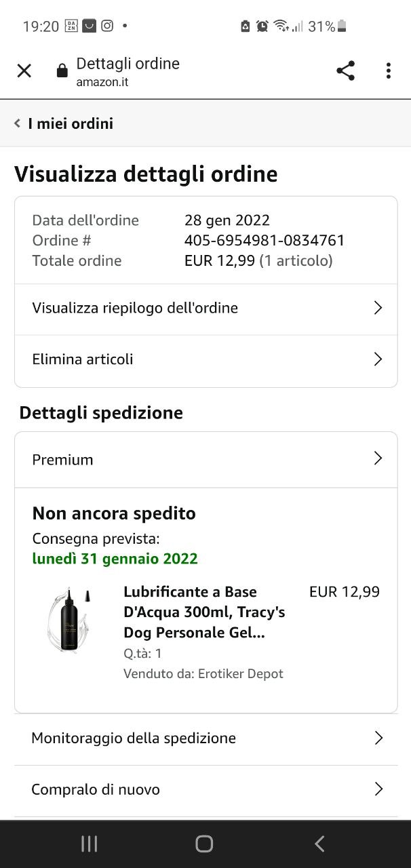
Task: Tap order number 405-6954981-0834761
Action: [x=265, y=240]
